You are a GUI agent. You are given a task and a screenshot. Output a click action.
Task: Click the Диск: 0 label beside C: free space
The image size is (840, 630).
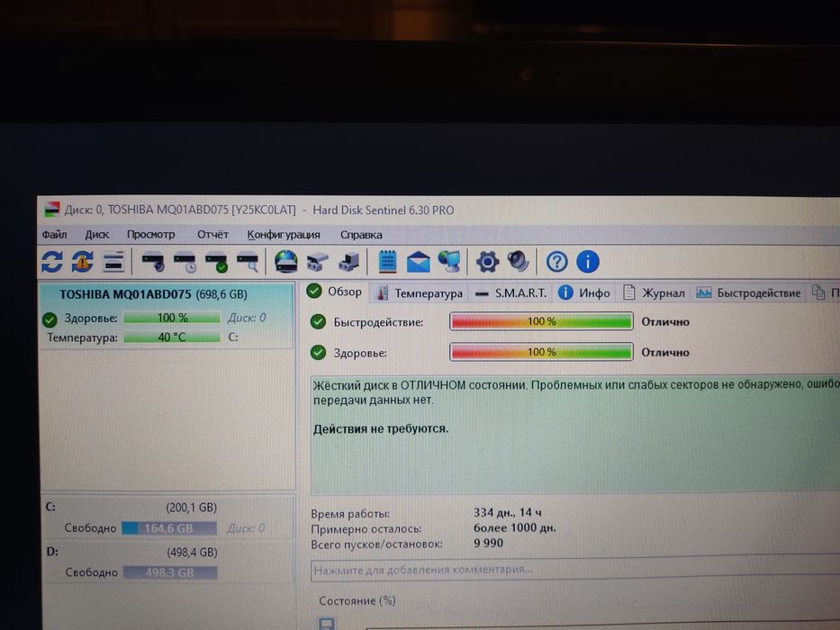click(x=246, y=528)
